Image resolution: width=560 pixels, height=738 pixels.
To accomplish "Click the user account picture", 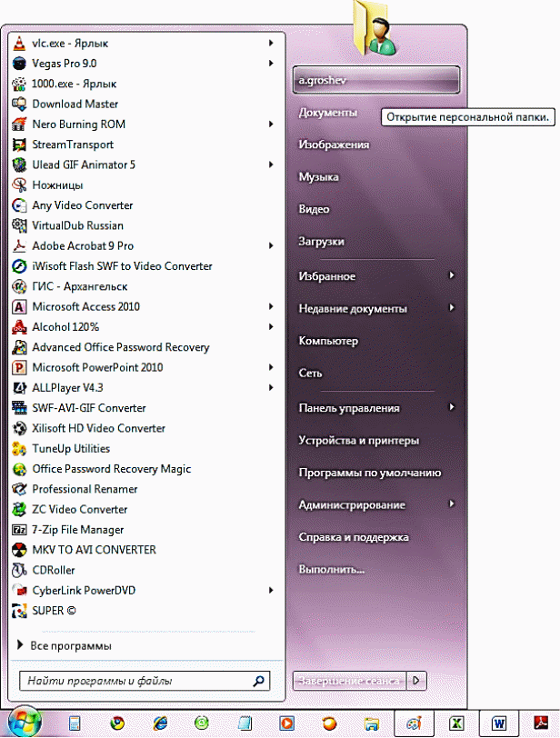I will coord(375,30).
